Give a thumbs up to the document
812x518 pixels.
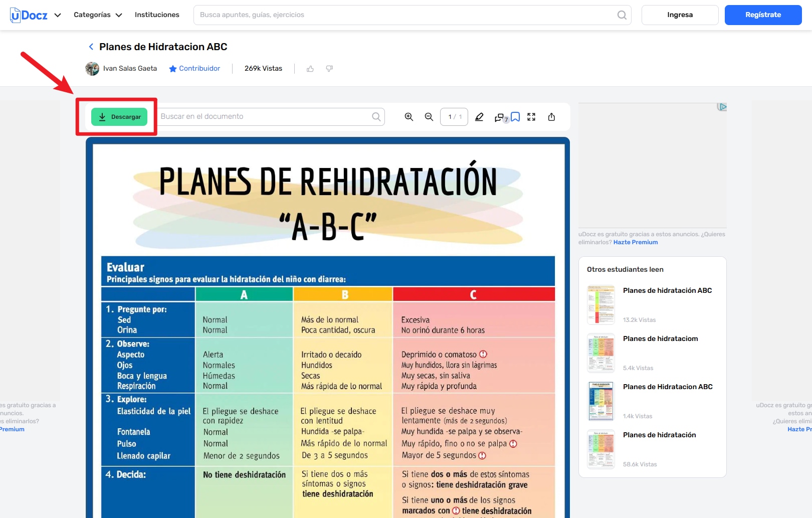310,68
